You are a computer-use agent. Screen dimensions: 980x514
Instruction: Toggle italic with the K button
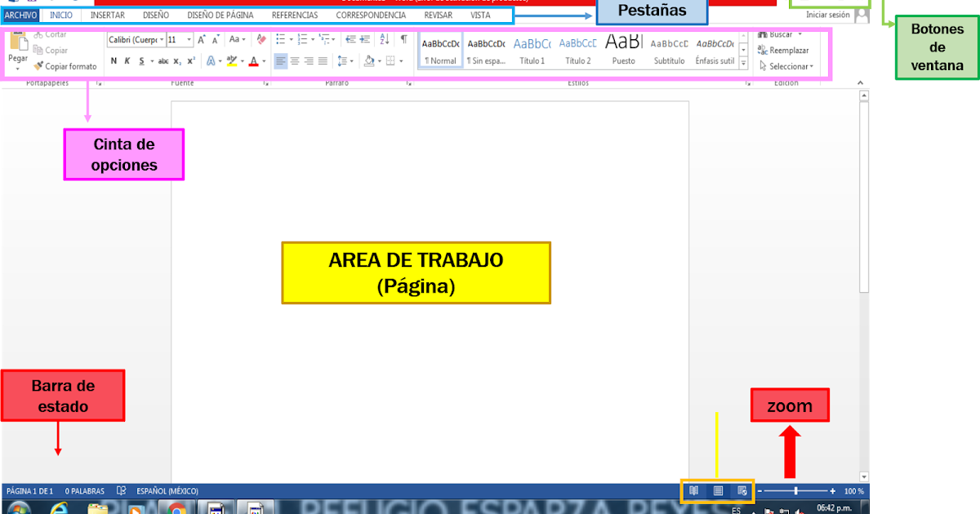127,60
